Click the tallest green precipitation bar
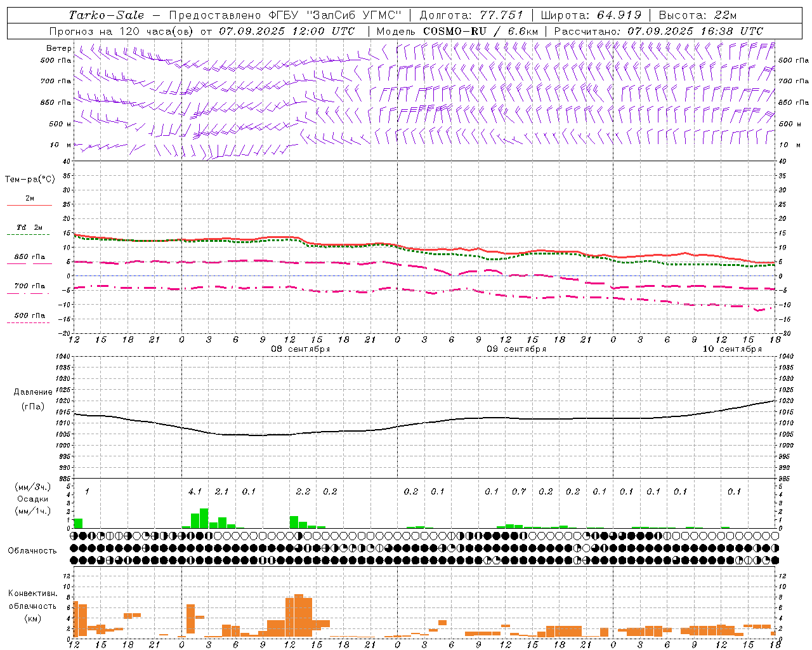812x650 pixels. click(204, 519)
